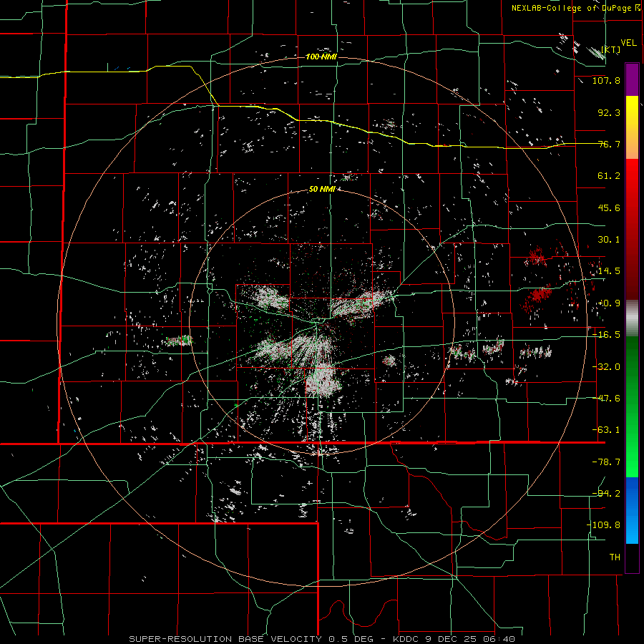The image size is (644, 644).
Task: Click the -63.1 velocity scale value
Action: pos(606,430)
